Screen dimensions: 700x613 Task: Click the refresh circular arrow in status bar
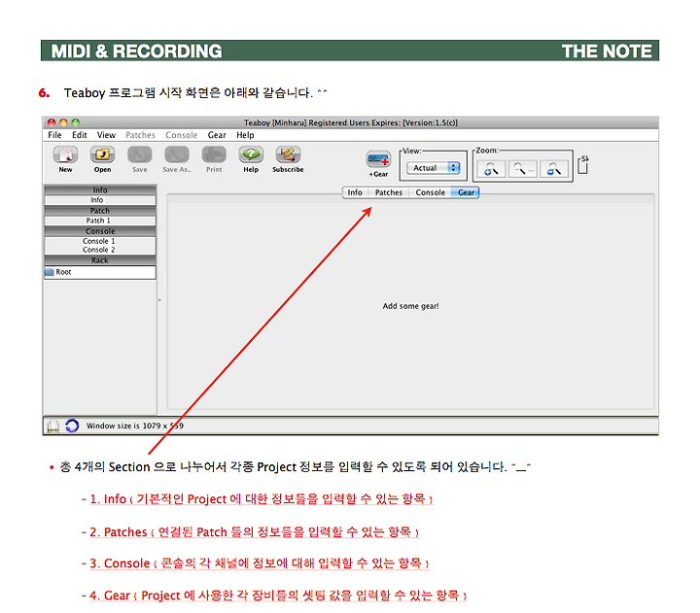[x=72, y=426]
